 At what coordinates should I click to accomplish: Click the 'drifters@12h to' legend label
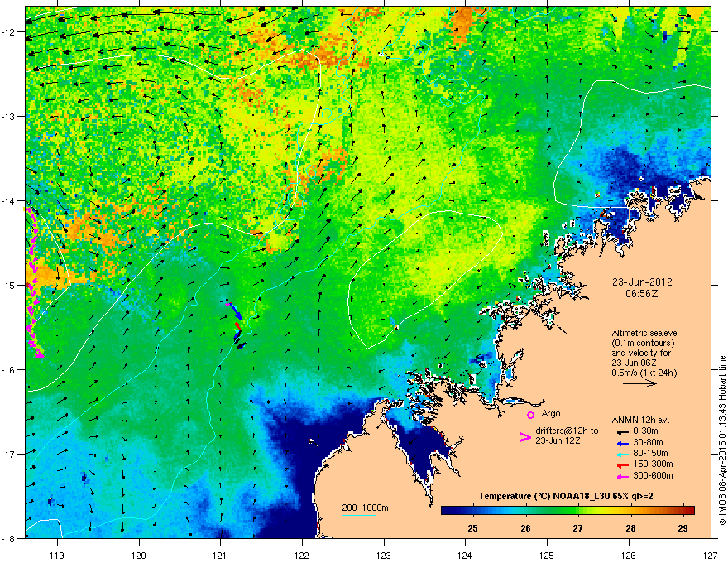tap(567, 431)
